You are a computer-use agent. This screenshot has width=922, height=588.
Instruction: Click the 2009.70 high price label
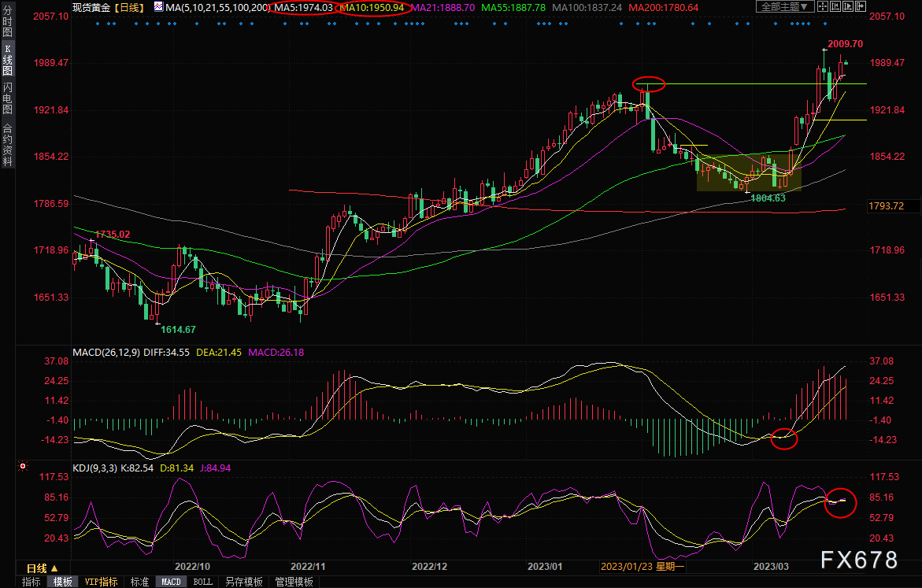(845, 44)
